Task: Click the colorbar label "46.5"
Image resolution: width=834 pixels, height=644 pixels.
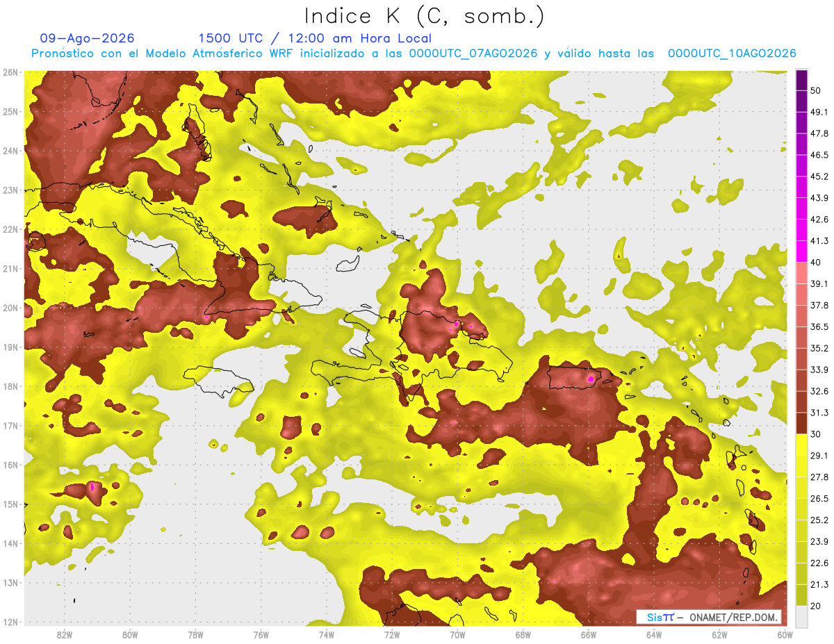Action: tap(819, 155)
